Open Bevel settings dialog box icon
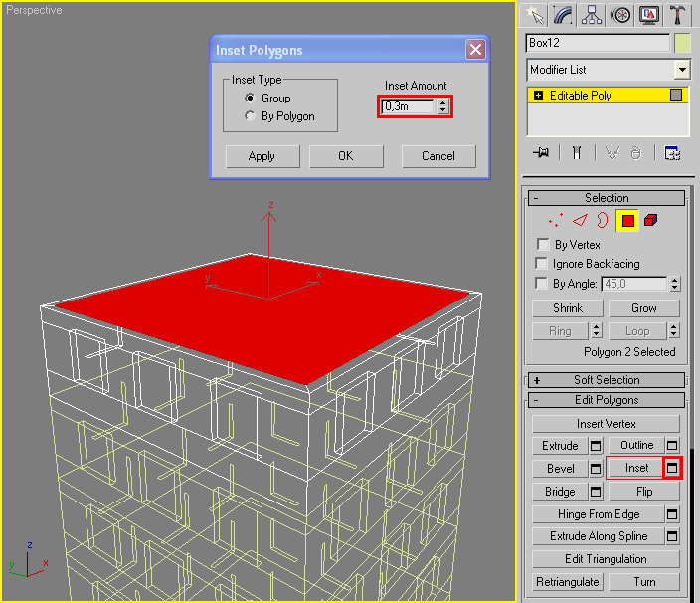Viewport: 700px width, 603px height. pos(596,468)
